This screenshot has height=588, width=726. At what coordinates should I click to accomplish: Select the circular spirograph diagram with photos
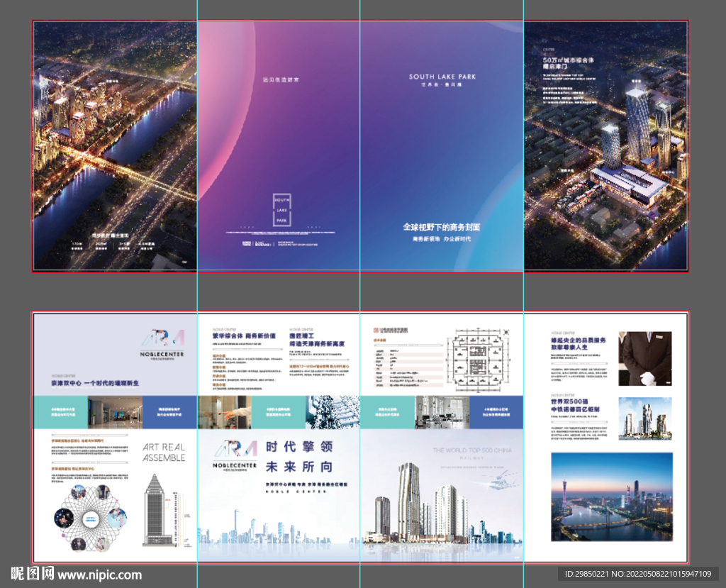91,518
